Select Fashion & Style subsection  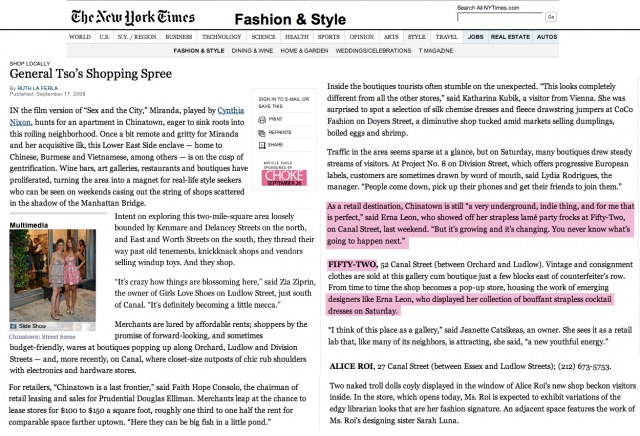pos(199,51)
